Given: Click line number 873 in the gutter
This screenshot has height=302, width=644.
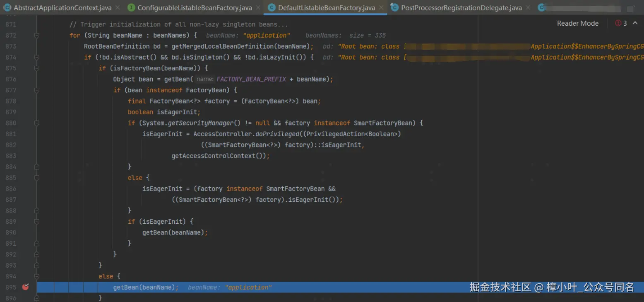Looking at the screenshot, I should tap(11, 46).
